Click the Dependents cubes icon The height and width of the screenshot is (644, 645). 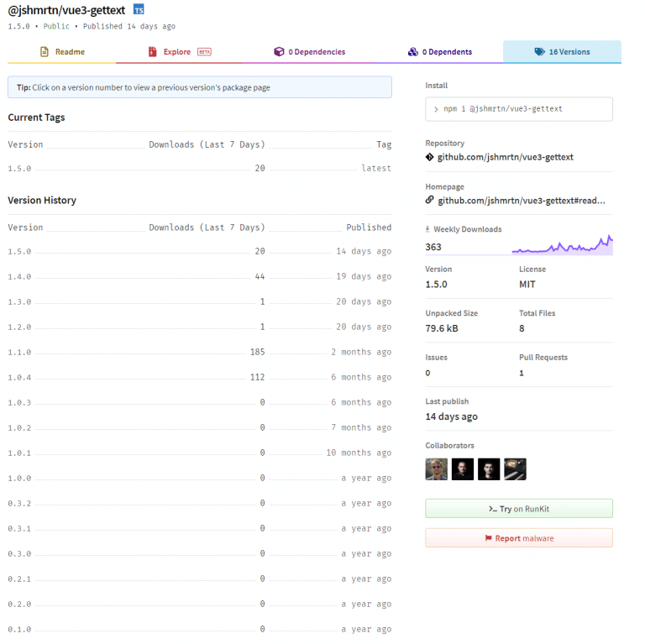(x=413, y=52)
